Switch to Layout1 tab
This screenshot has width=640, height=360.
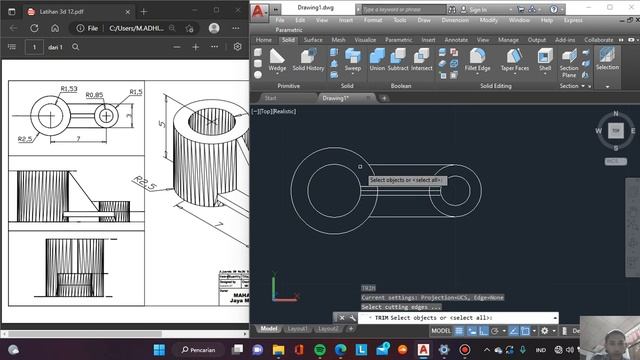tap(298, 329)
